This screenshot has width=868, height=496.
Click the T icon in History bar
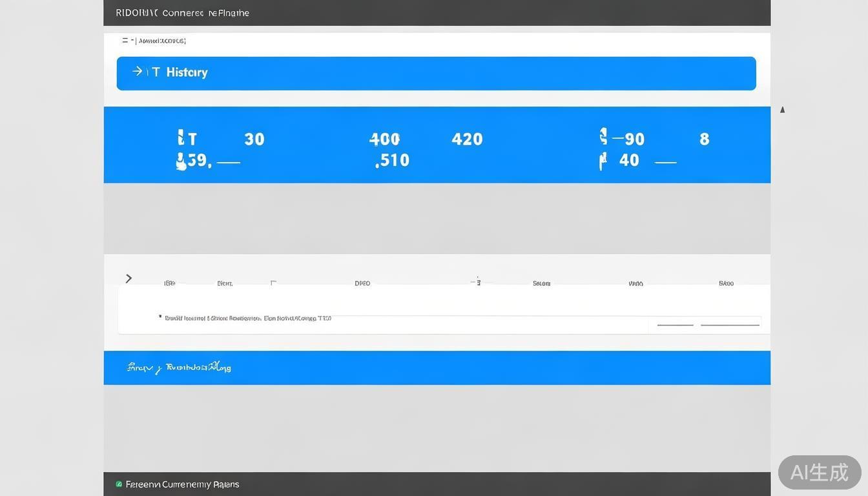tap(156, 72)
